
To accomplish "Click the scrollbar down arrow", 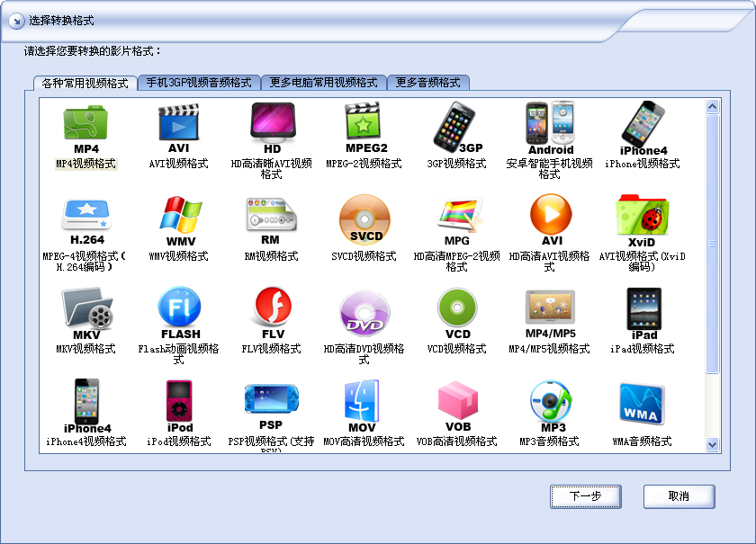I will click(x=713, y=444).
